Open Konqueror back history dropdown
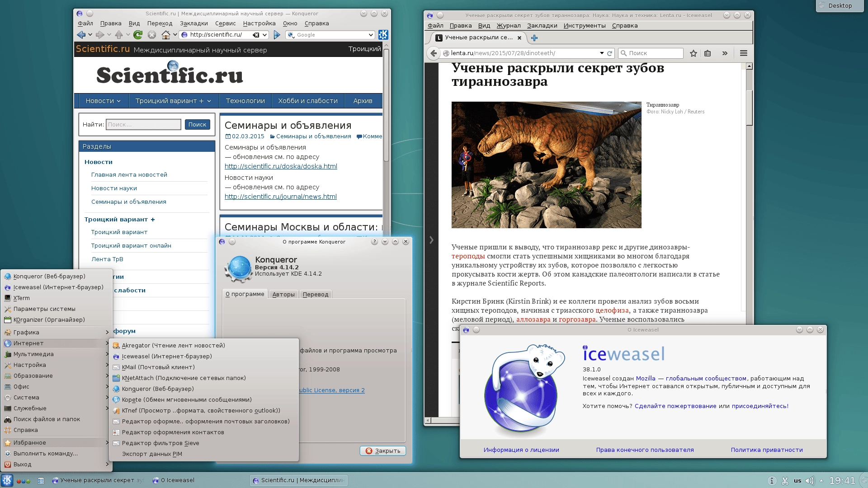 click(90, 35)
